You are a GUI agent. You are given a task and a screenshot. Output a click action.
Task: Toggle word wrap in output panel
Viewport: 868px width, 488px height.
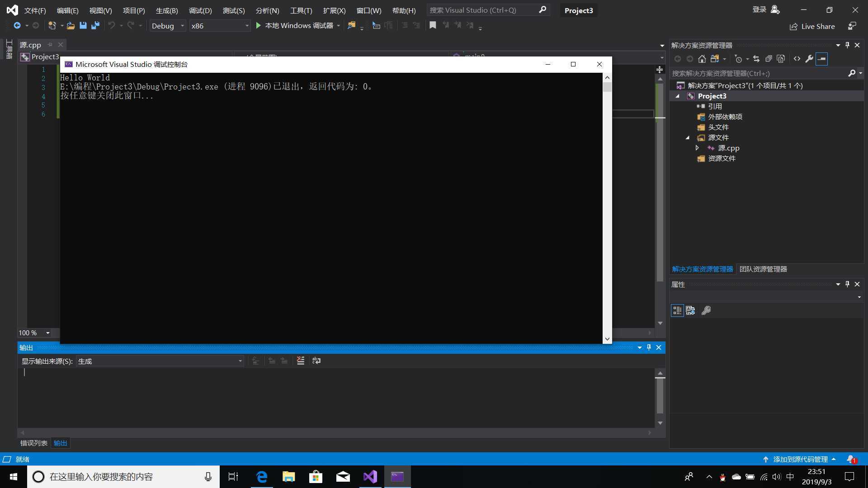(316, 361)
